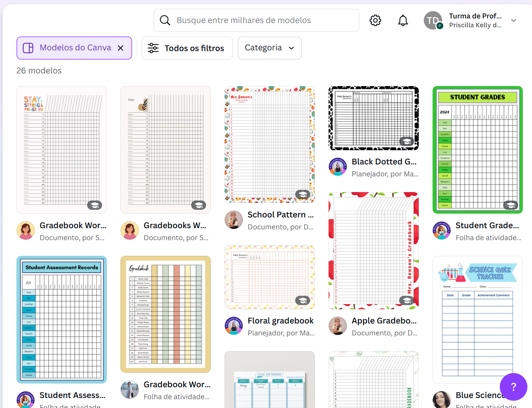
Task: Expand the account switcher chevron
Action: [x=514, y=20]
